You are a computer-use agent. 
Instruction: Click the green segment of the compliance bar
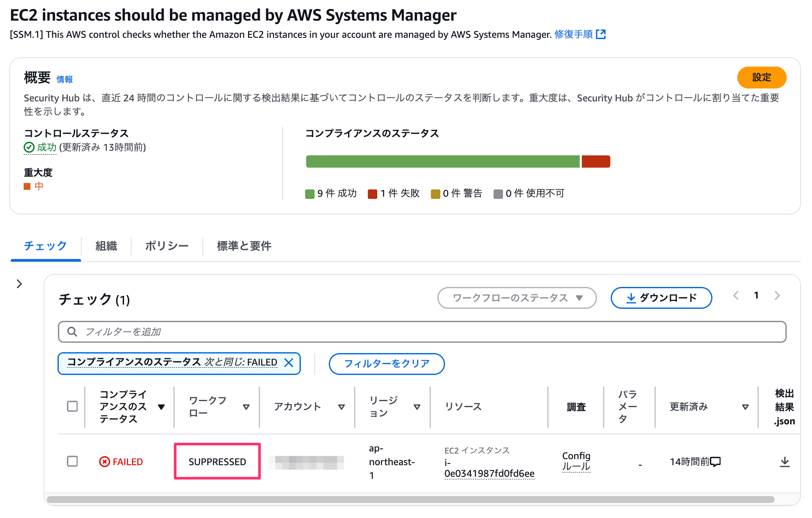point(442,161)
